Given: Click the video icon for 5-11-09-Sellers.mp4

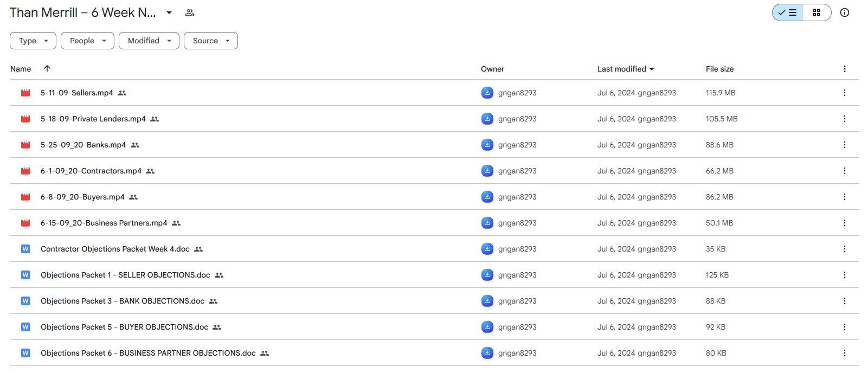Looking at the screenshot, I should click(25, 93).
